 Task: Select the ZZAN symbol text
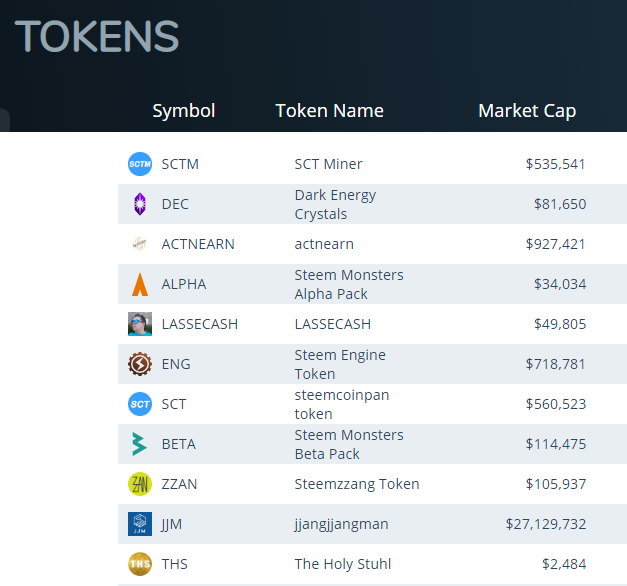(179, 484)
